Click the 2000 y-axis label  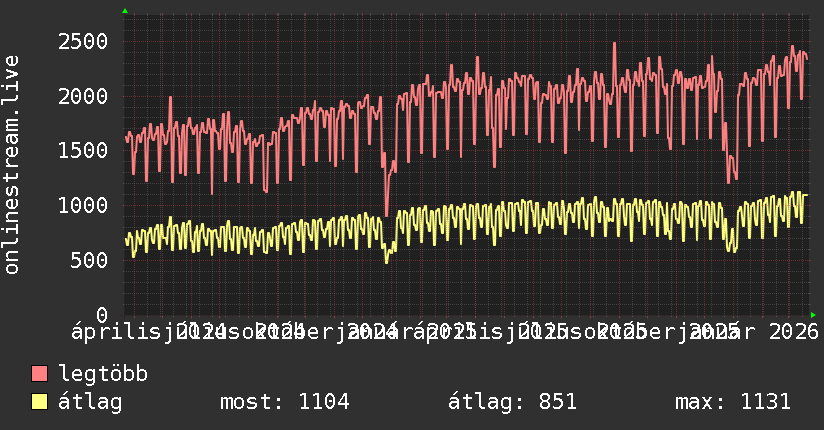(83, 96)
